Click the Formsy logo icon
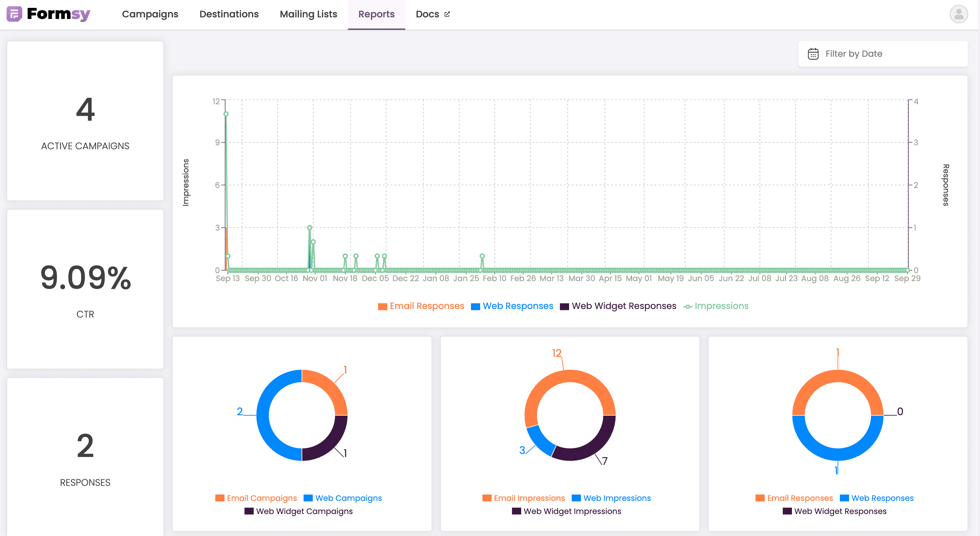This screenshot has height=536, width=980. click(14, 14)
